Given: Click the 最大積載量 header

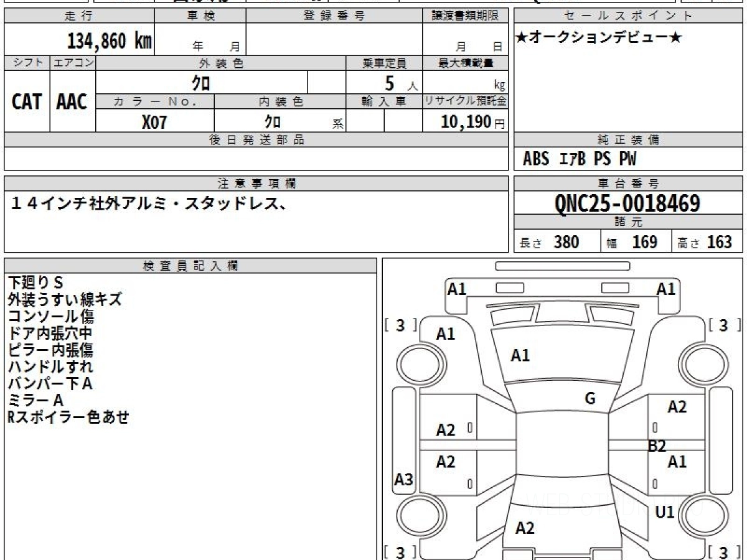Looking at the screenshot, I should (x=466, y=63).
